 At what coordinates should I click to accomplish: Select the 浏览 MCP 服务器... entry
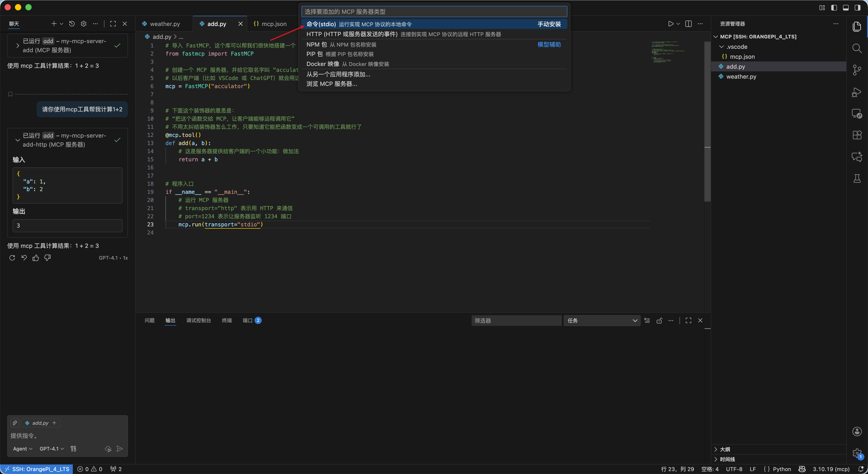[332, 84]
